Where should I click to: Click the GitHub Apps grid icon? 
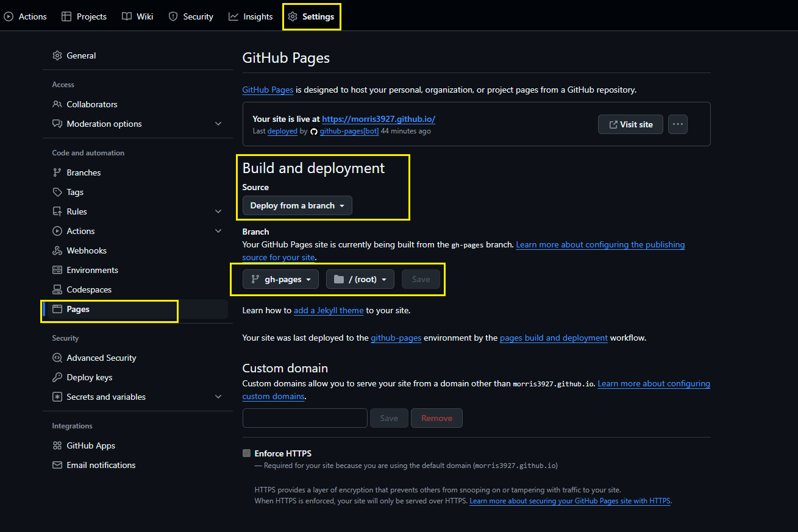57,445
